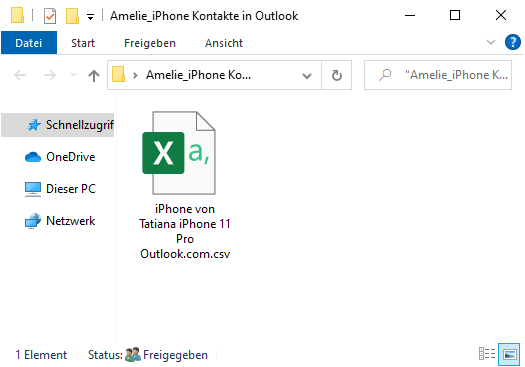This screenshot has height=367, width=525.
Task: Select Schnellzugriff in navigation pane
Action: point(58,125)
